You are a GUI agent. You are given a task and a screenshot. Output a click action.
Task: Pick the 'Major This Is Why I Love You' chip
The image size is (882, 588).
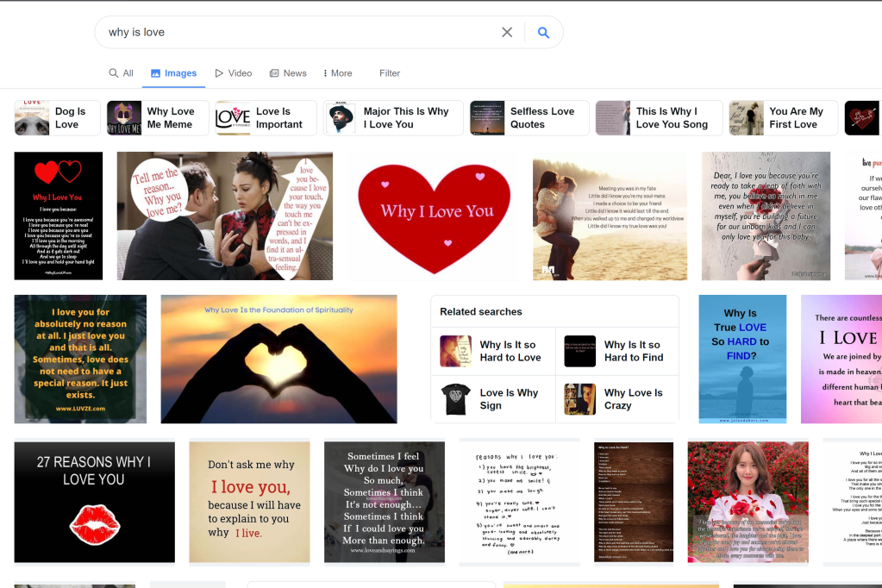tap(393, 118)
